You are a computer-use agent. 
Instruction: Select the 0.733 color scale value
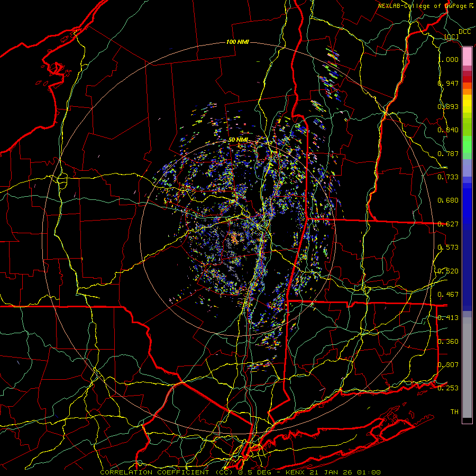pos(448,177)
